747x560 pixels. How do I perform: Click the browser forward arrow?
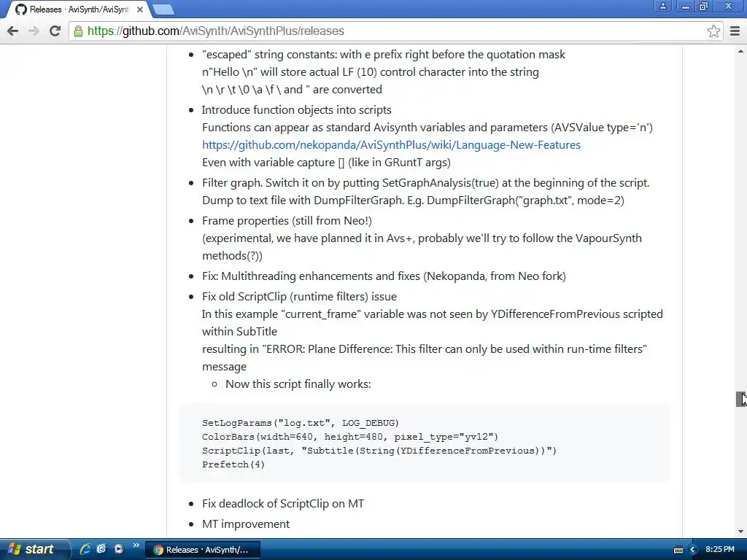[34, 31]
